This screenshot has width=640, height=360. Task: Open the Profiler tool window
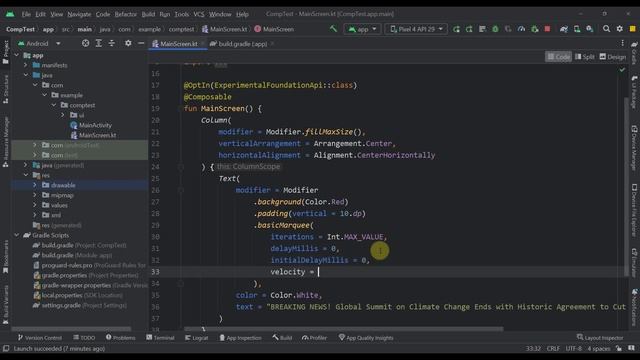pyautogui.click(x=314, y=338)
